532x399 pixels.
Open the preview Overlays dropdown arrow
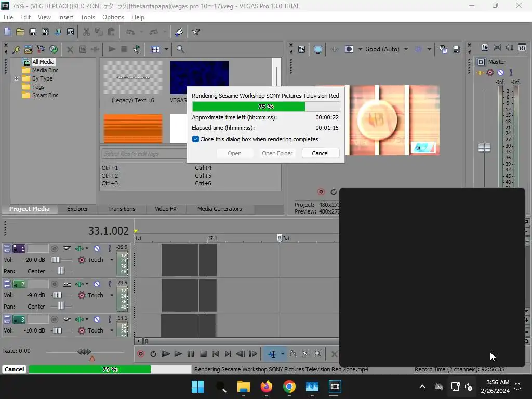[429, 49]
